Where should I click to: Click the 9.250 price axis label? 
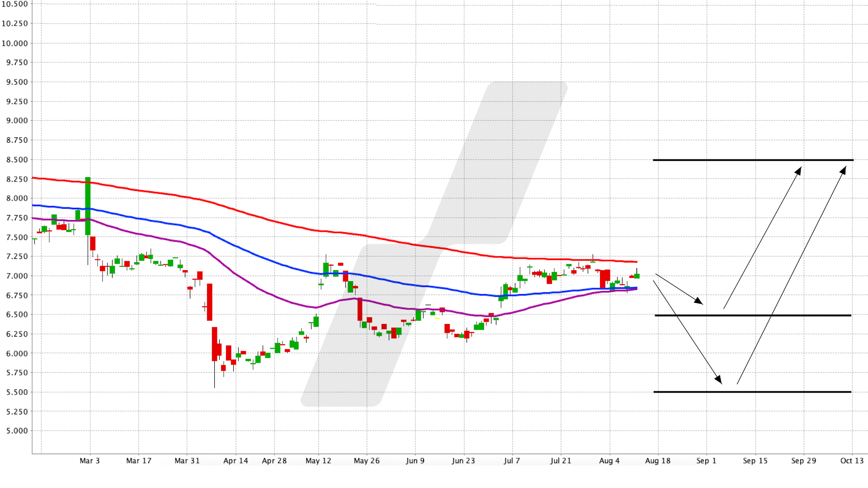[17, 101]
